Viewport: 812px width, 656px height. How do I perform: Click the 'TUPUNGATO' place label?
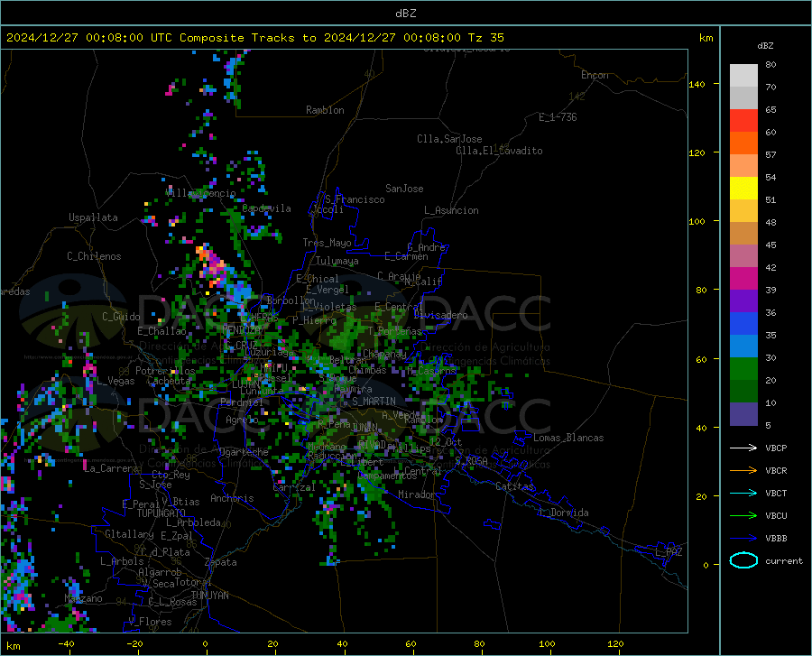pyautogui.click(x=161, y=513)
